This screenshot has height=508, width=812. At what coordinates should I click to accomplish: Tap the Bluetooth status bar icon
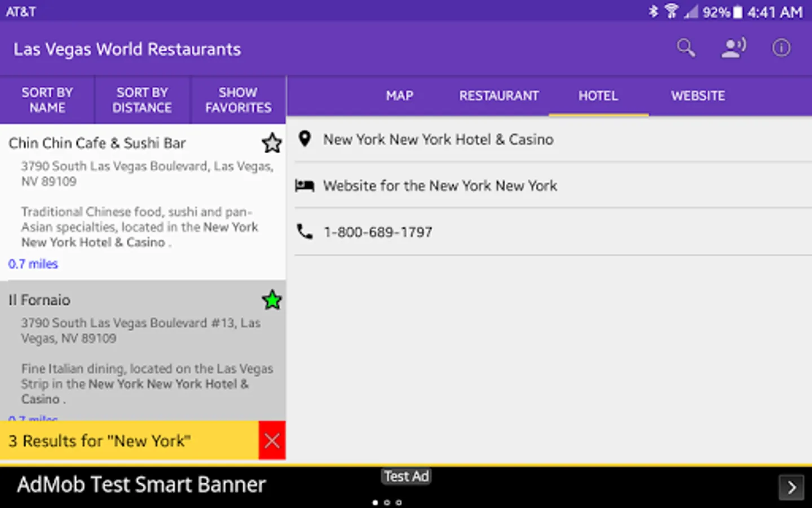653,11
